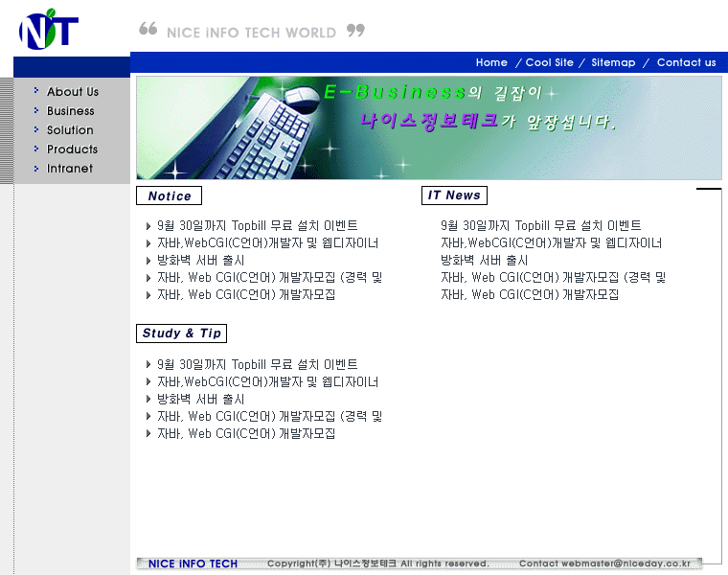The width and height of the screenshot is (728, 575).
Task: Go to Cool Site in top navigation
Action: 549,62
